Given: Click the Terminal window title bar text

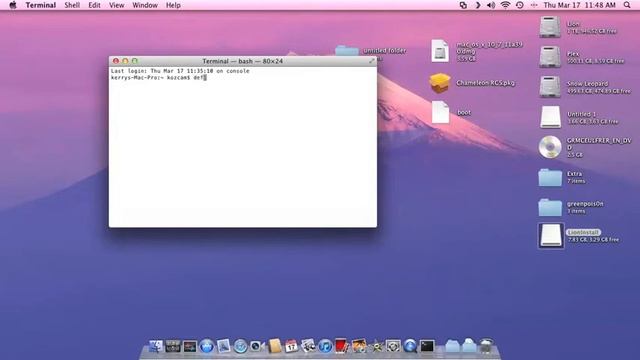Looking at the screenshot, I should tap(242, 61).
